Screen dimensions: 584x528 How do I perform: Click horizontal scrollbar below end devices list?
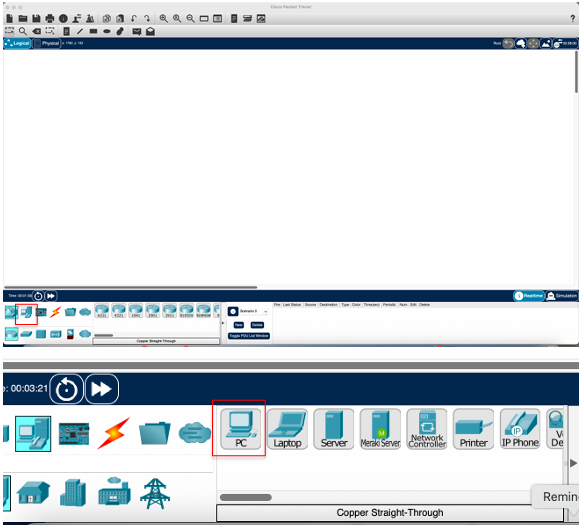[246, 498]
